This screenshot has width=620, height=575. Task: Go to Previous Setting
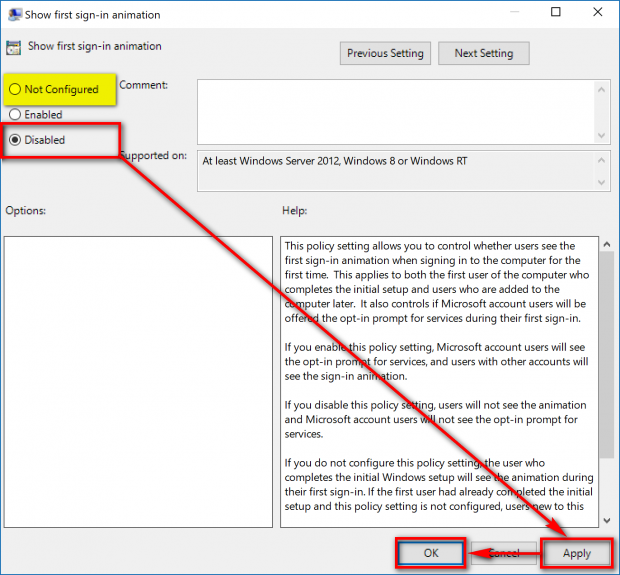click(x=385, y=53)
